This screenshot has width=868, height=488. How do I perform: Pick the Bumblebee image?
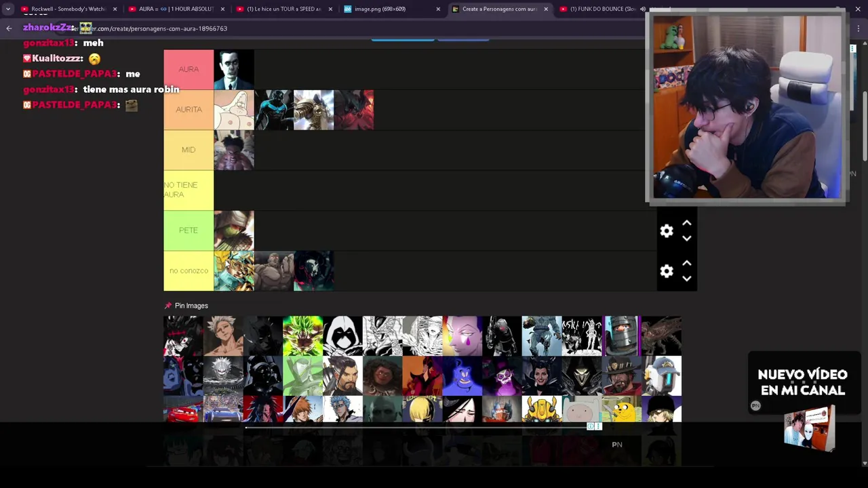(542, 409)
